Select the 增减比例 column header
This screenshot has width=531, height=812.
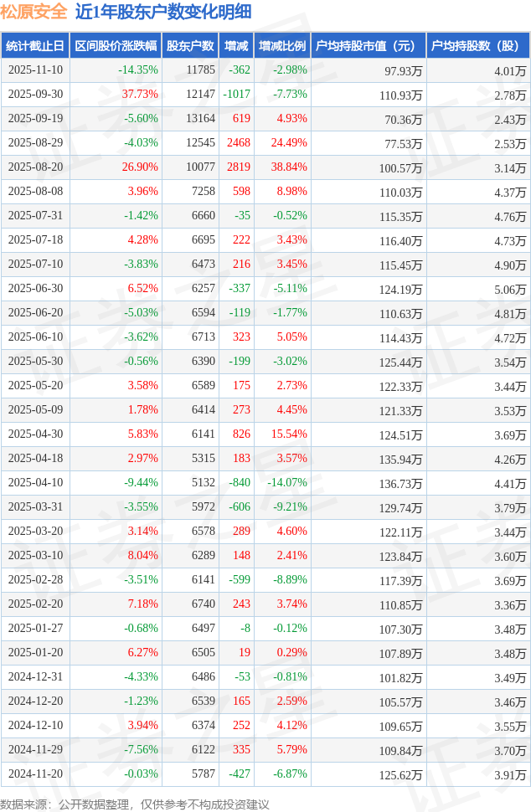[x=282, y=46]
